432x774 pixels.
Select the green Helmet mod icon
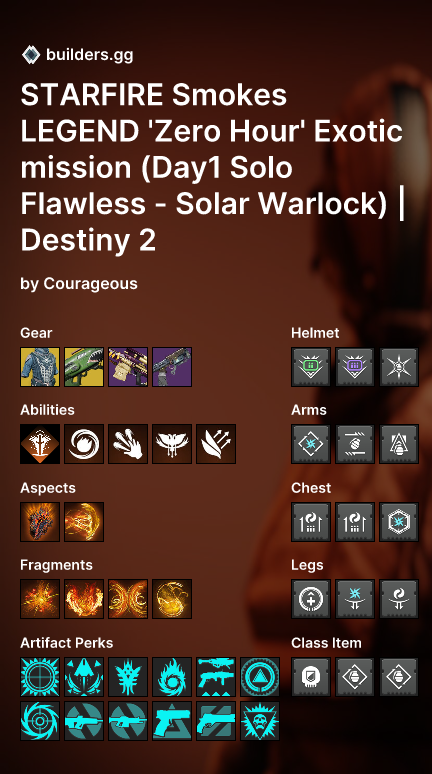[x=311, y=367]
